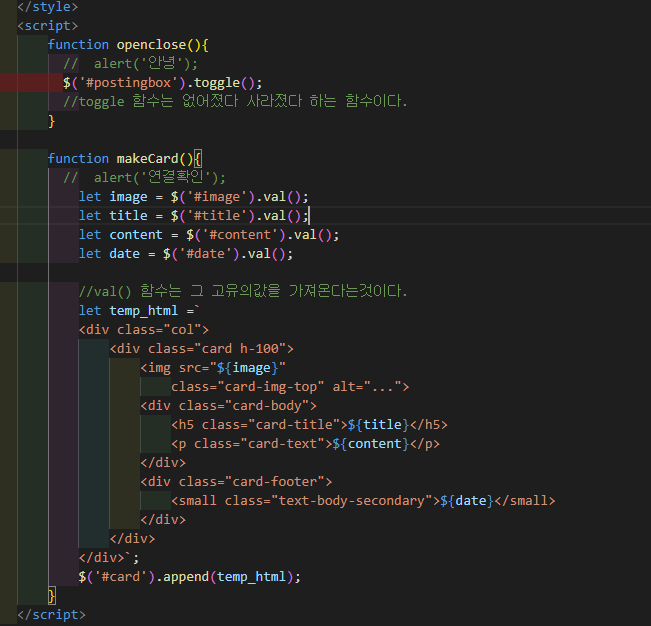This screenshot has height=626, width=651.
Task: Click the closing </script> tag
Action: 51,614
